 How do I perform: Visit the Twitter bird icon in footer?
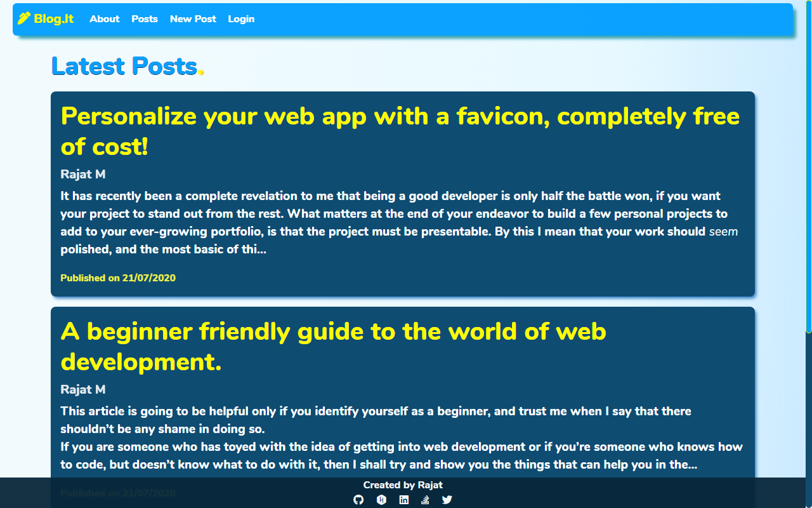tap(447, 500)
